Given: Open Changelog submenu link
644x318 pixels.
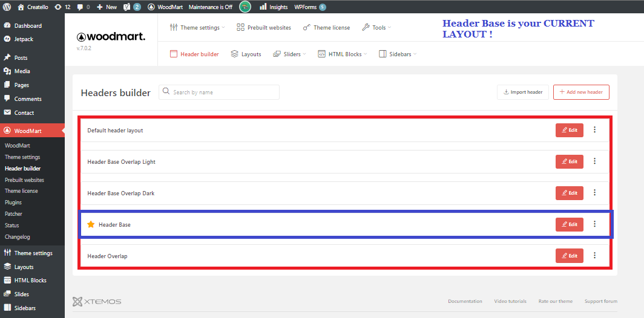Looking at the screenshot, I should [17, 237].
